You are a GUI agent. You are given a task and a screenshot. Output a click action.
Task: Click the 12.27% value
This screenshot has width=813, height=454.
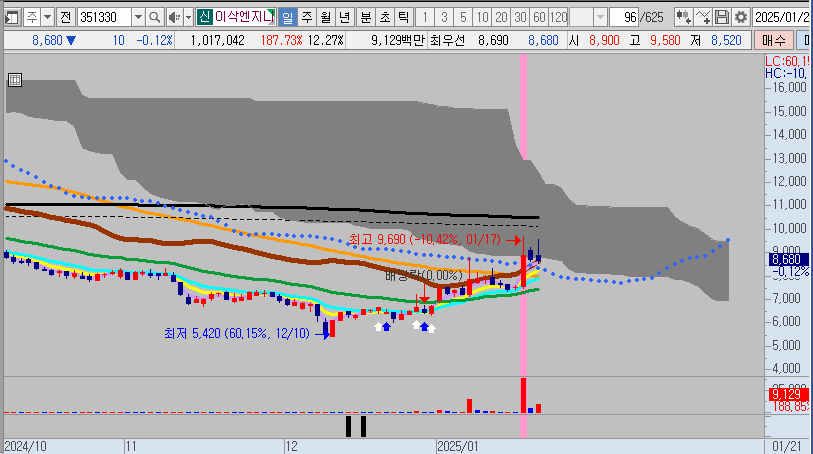tap(326, 40)
